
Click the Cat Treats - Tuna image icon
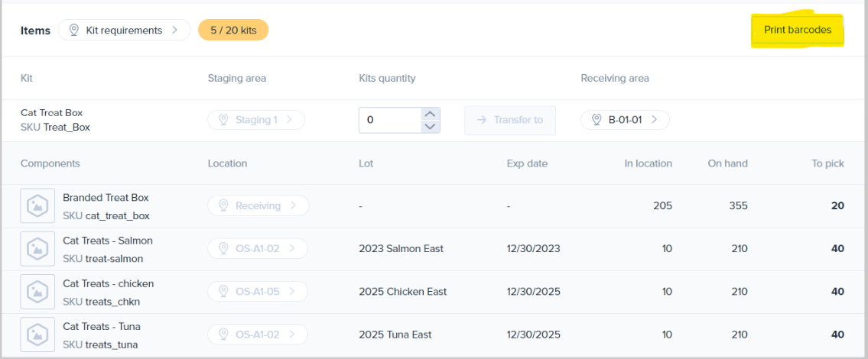(x=37, y=335)
